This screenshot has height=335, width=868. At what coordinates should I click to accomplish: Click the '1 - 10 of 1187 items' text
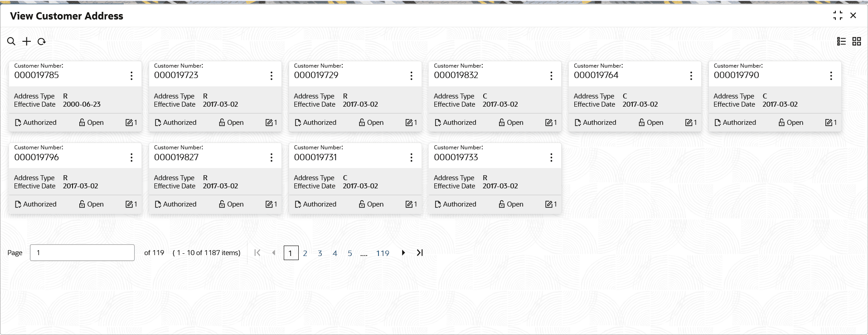pyautogui.click(x=207, y=253)
